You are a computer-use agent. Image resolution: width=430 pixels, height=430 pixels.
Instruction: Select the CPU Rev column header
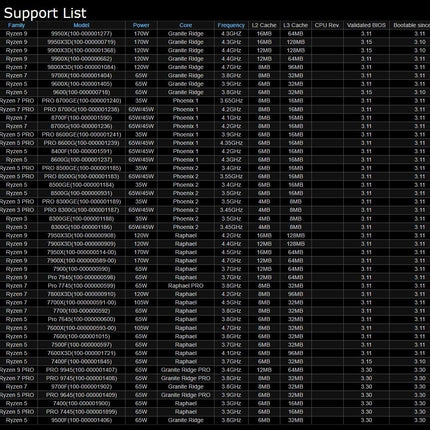tap(327, 25)
